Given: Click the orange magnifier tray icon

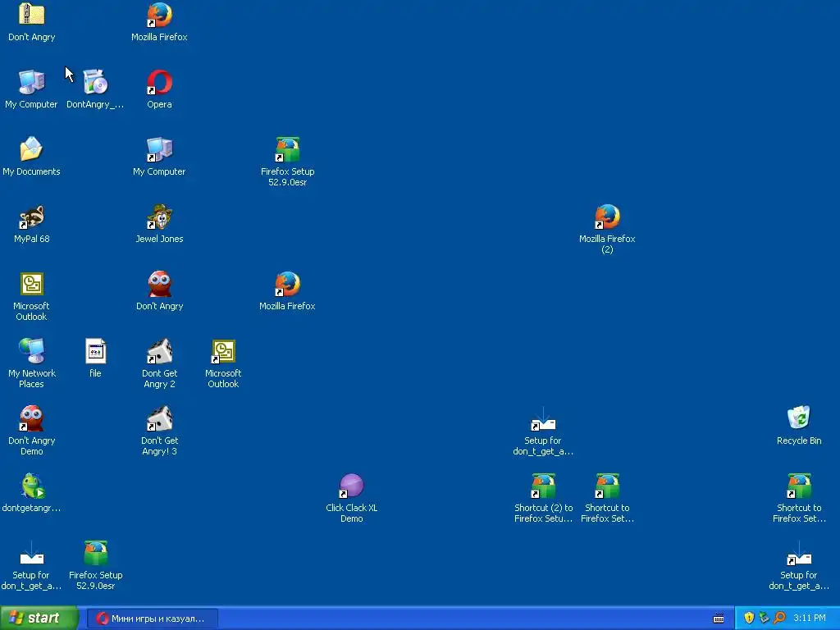Looking at the screenshot, I should pyautogui.click(x=779, y=618).
